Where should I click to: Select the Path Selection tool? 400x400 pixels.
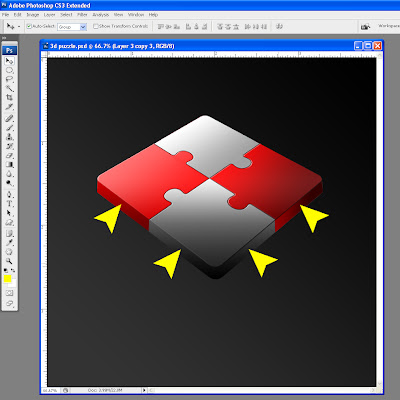9,213
